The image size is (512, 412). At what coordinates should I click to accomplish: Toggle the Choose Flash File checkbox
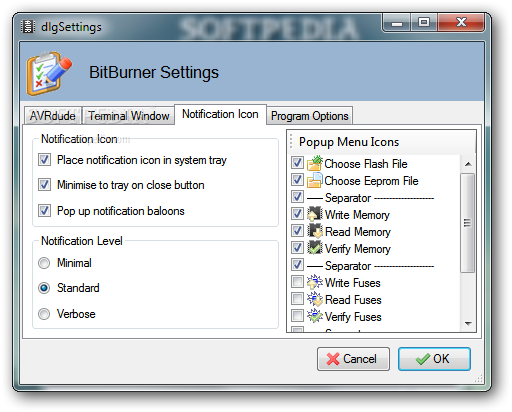click(297, 163)
